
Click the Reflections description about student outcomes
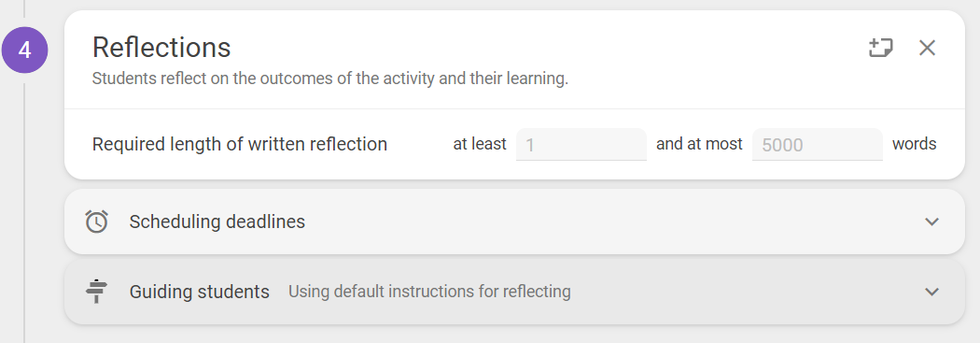pos(330,80)
